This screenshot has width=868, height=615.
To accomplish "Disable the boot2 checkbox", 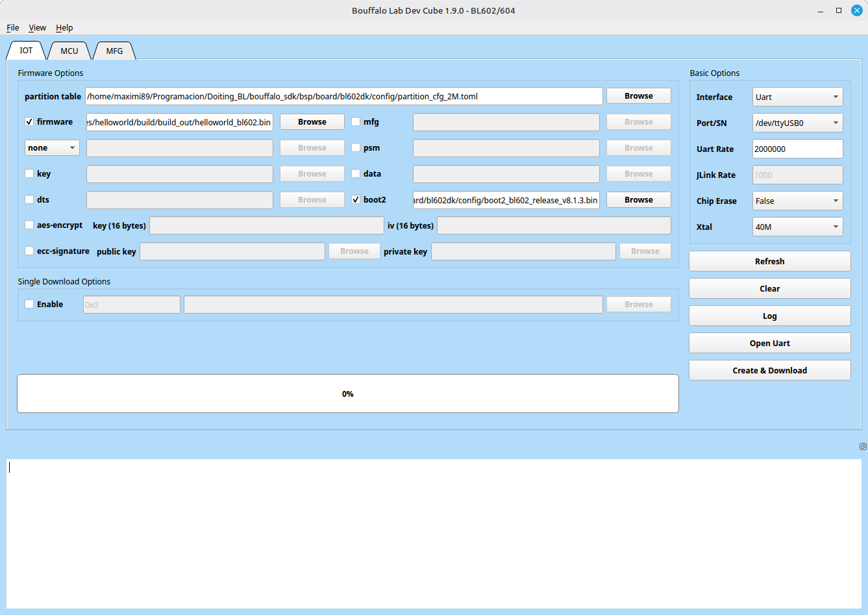I will click(356, 200).
